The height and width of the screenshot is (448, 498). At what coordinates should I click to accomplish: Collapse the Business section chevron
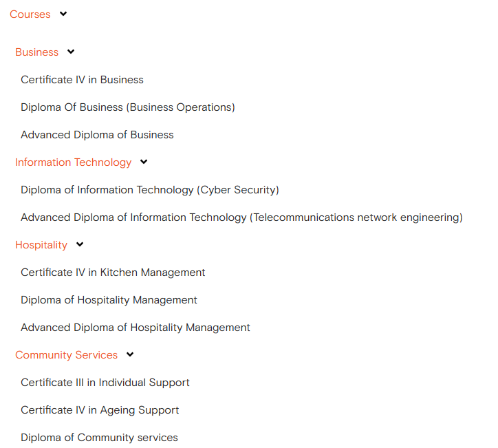click(71, 52)
